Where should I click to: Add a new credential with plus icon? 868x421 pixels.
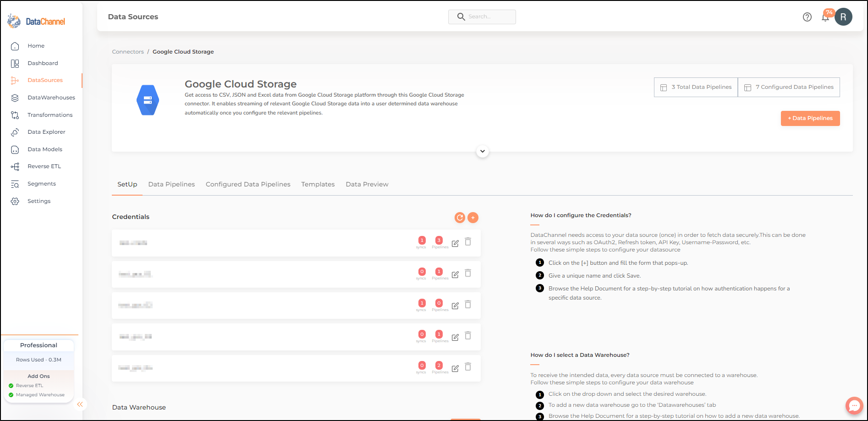[x=473, y=218]
